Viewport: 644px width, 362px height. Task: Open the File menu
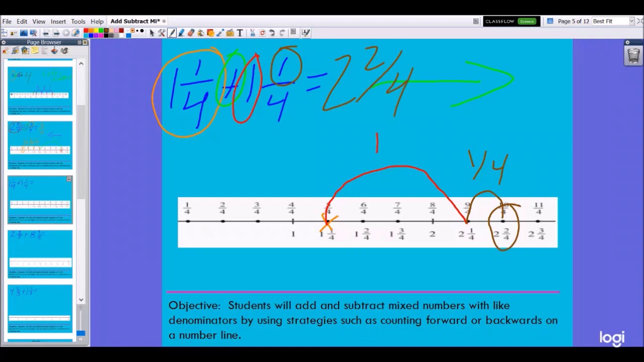click(x=7, y=22)
